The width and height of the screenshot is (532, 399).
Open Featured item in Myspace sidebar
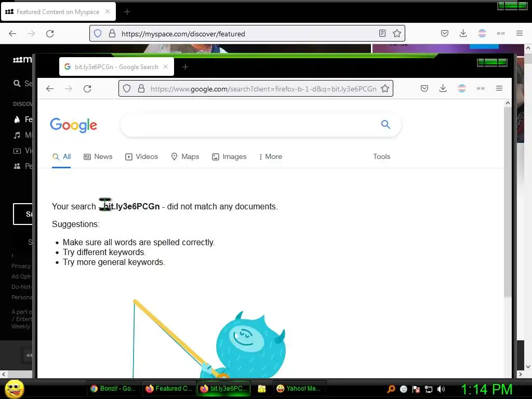click(x=23, y=119)
